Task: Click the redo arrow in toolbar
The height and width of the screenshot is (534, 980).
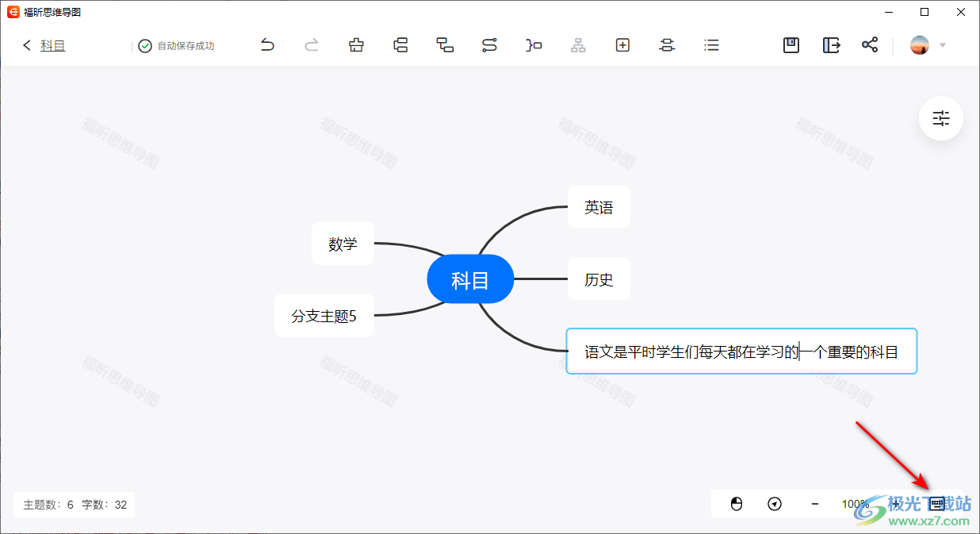Action: [312, 45]
